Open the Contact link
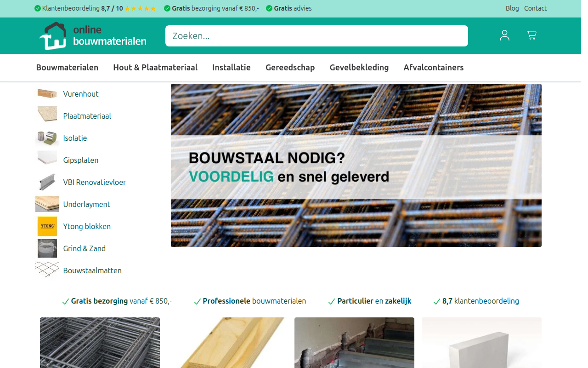588x368 pixels. pos(536,8)
